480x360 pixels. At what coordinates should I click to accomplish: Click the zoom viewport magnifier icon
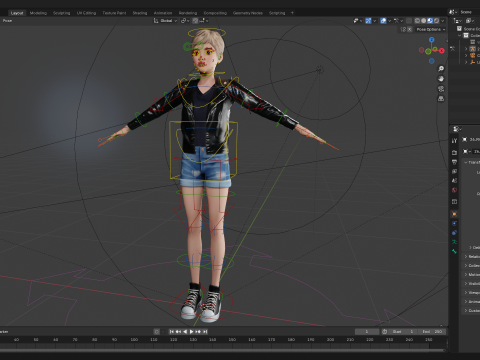(441, 69)
